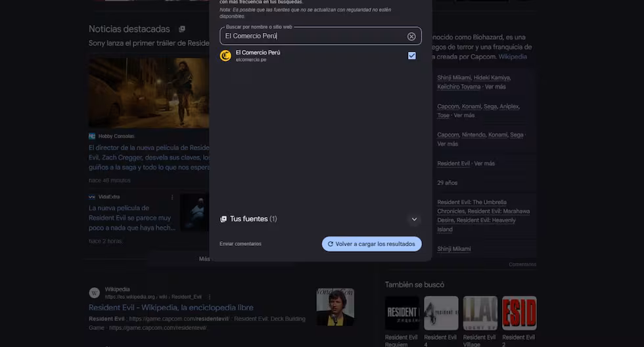Click the sources icon beside Noticias destacadas
The image size is (644, 347).
(x=182, y=29)
